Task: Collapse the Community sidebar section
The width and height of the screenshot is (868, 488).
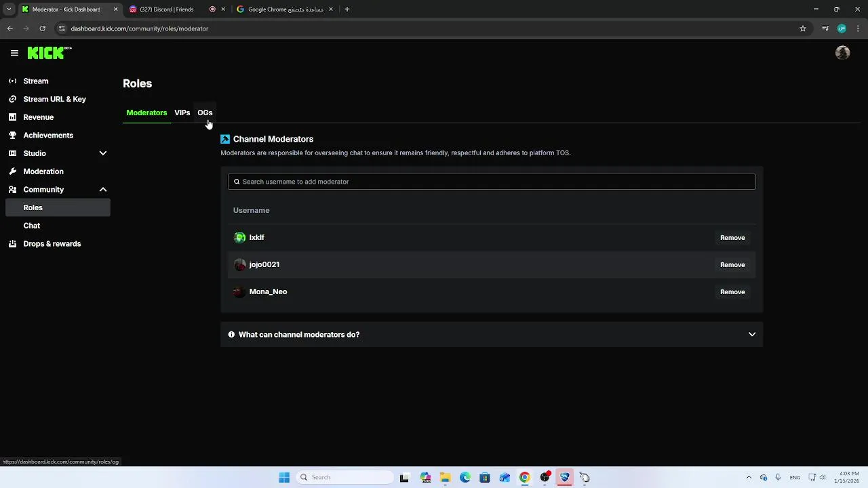Action: [x=103, y=190]
